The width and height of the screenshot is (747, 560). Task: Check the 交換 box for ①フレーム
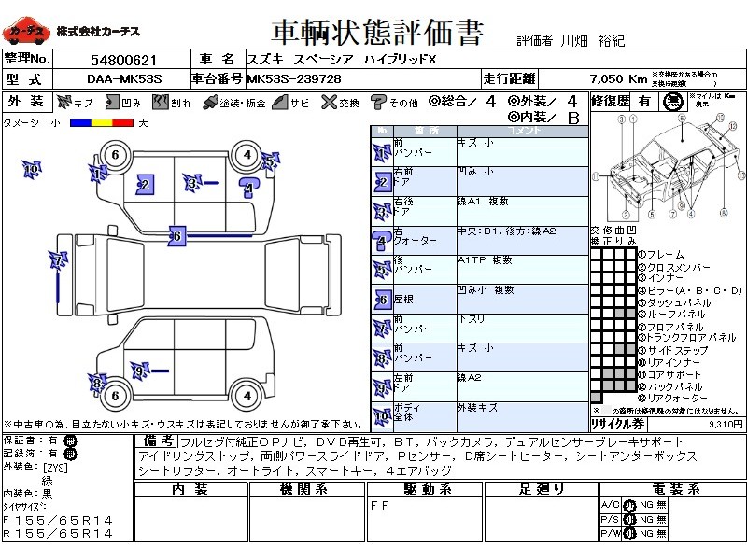tap(597, 254)
